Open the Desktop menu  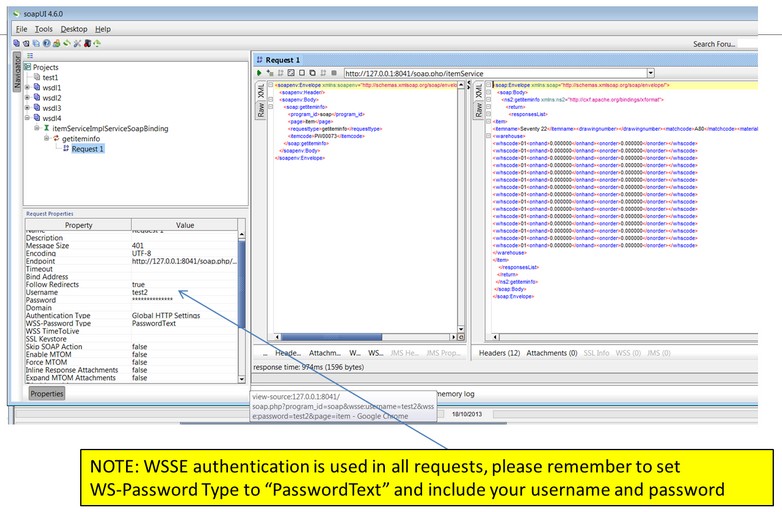[74, 29]
